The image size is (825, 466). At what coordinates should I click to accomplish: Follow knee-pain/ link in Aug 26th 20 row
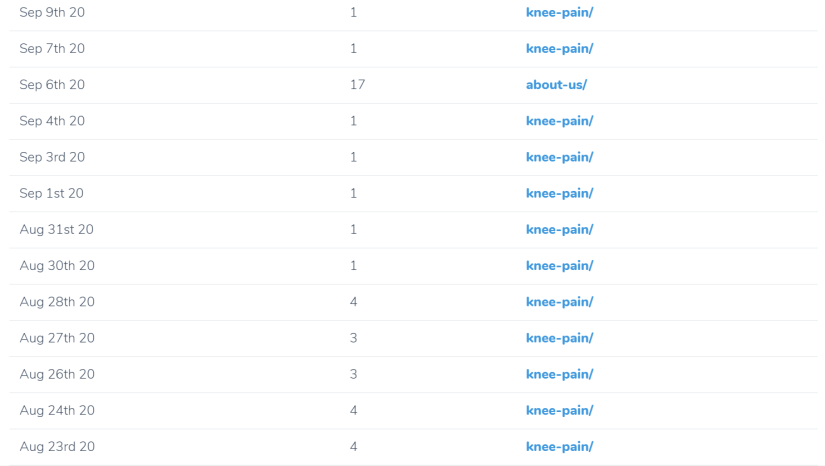pyautogui.click(x=559, y=374)
